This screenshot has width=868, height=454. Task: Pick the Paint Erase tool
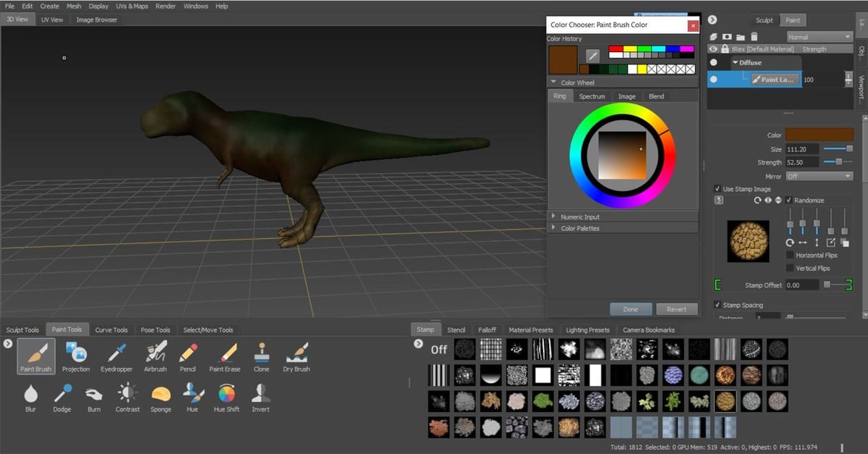click(226, 357)
